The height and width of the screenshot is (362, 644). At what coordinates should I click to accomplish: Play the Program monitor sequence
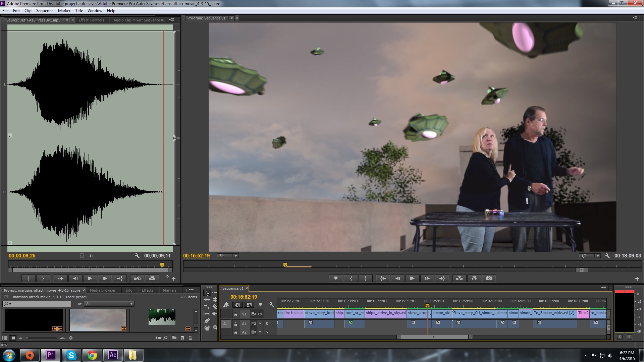pos(412,278)
